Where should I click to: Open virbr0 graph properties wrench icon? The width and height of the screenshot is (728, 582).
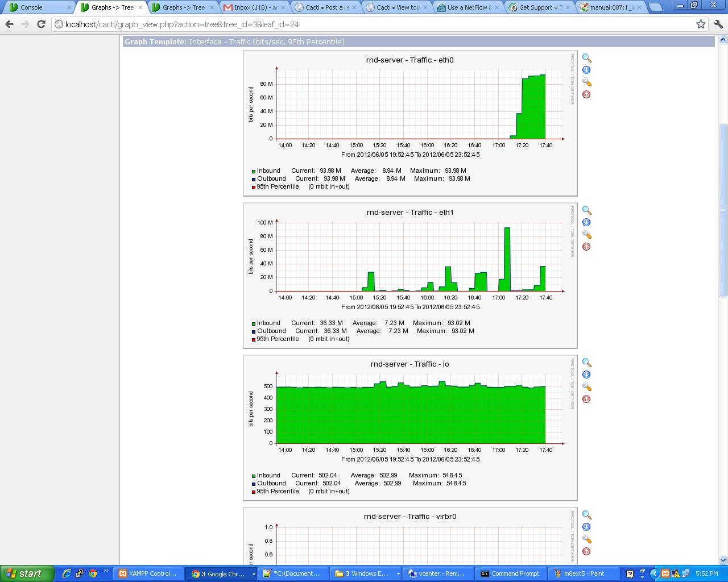(x=586, y=539)
